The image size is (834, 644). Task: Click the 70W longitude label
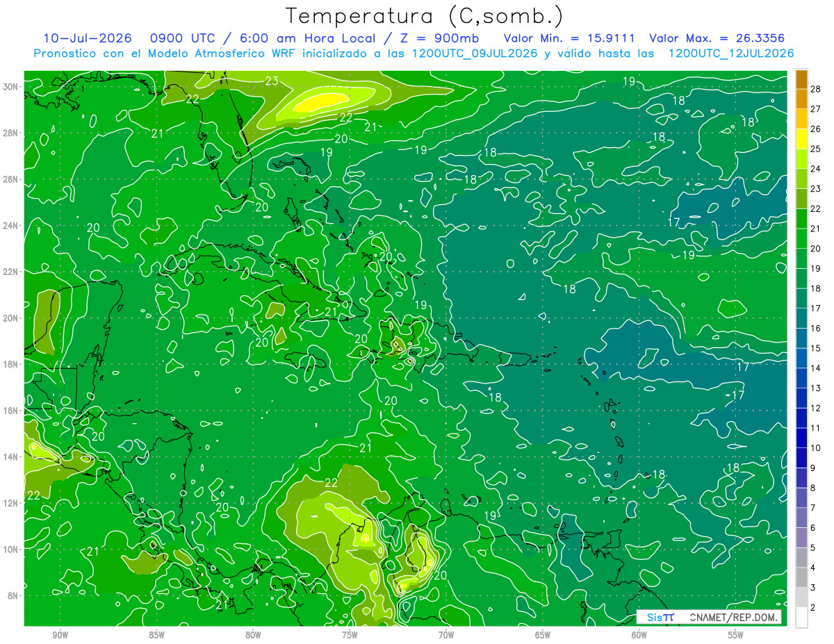[x=446, y=635]
